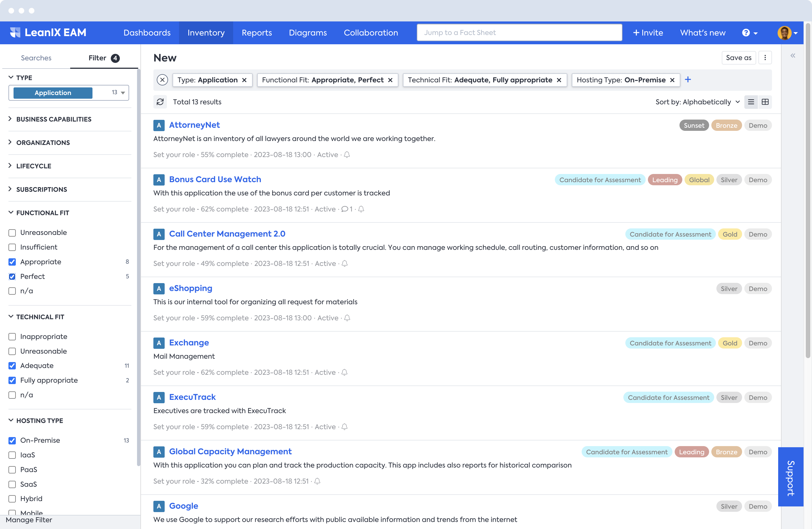Click AttorneyNet notification bell icon
812x529 pixels.
pyautogui.click(x=347, y=155)
